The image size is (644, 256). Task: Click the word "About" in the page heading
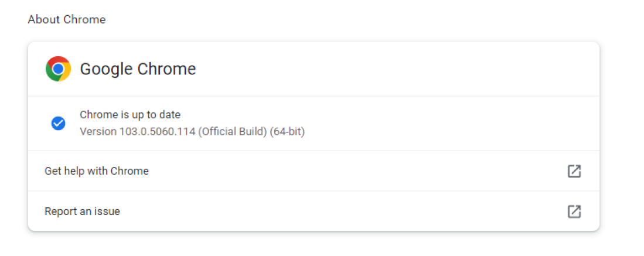click(44, 19)
